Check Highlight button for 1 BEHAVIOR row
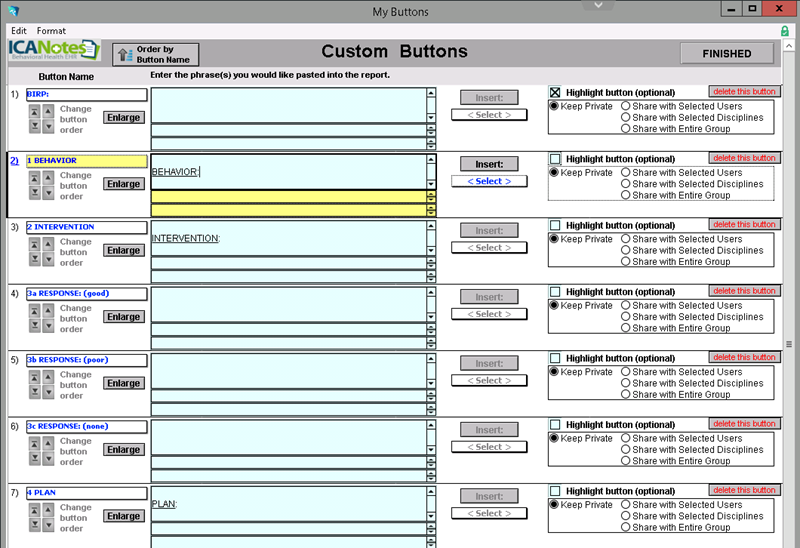Screen dimensions: 800x548 [x=555, y=159]
